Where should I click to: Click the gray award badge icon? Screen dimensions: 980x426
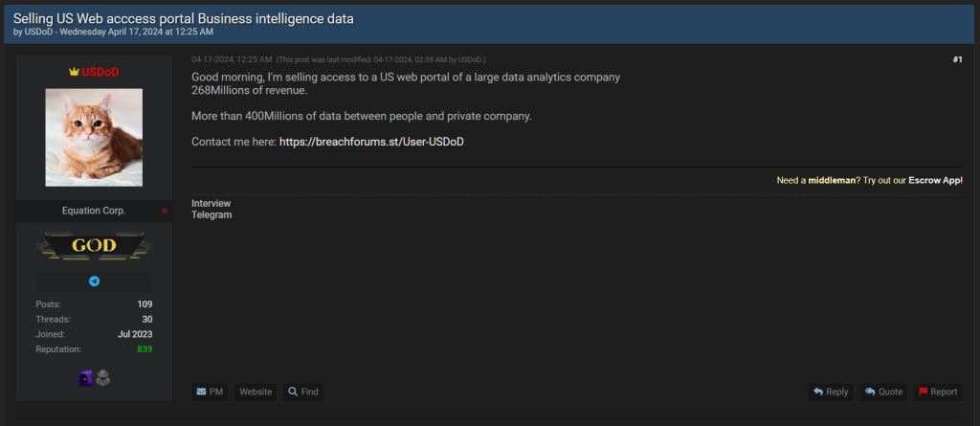click(102, 378)
